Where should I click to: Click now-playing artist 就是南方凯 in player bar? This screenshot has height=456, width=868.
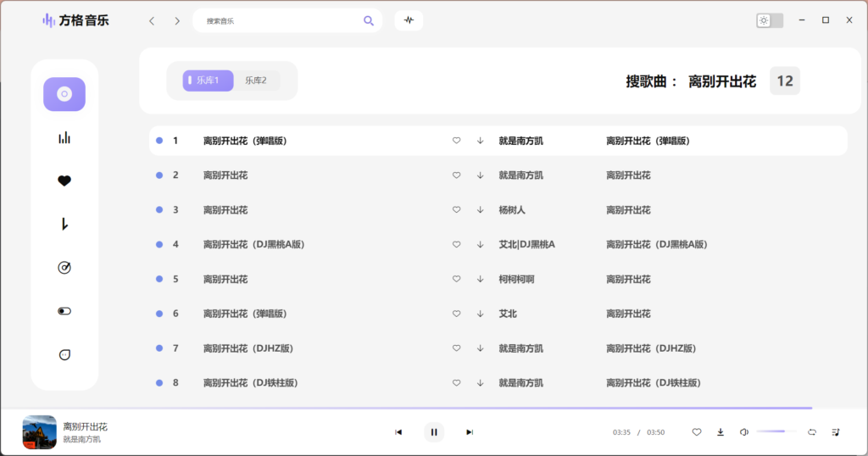82,439
